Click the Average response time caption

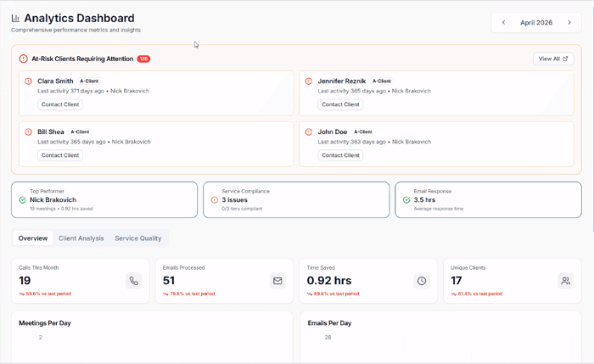coord(439,209)
